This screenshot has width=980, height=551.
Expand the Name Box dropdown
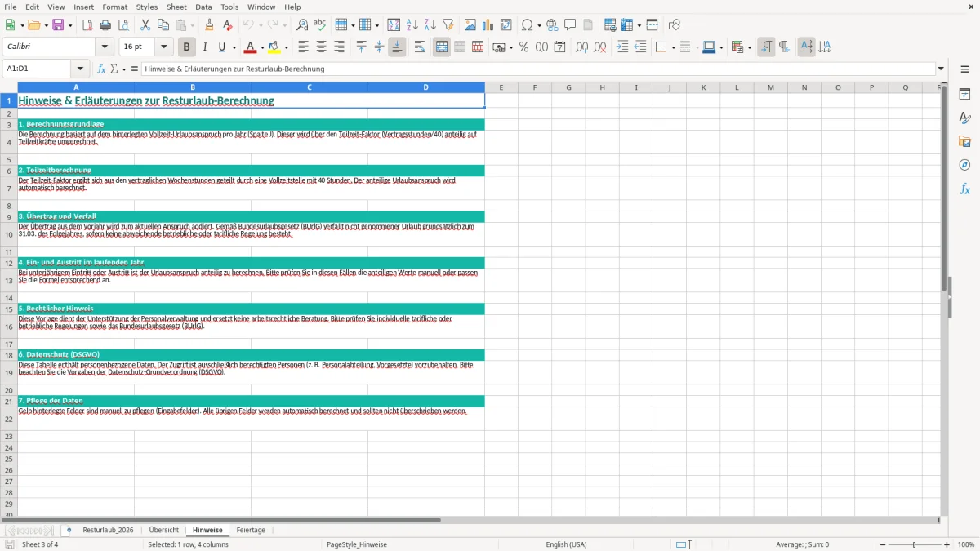(80, 69)
